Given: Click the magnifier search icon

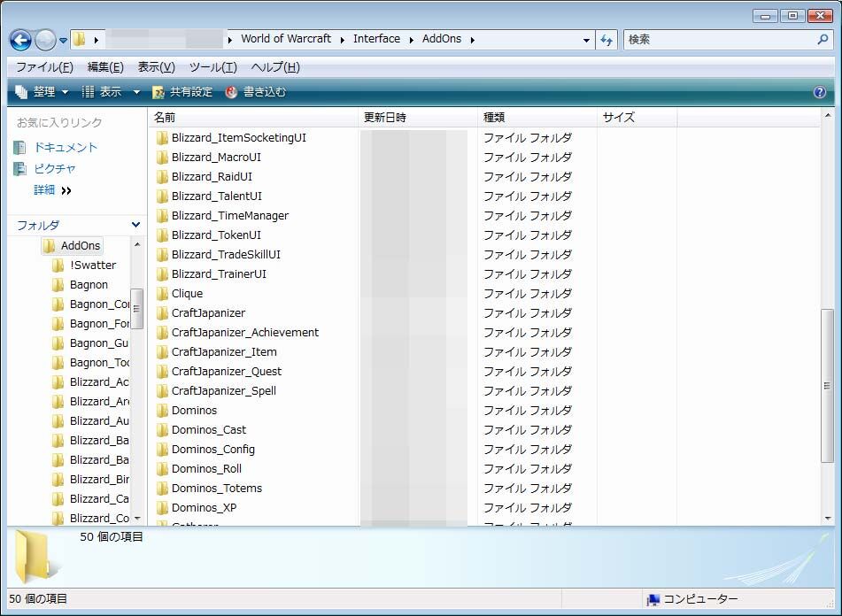Looking at the screenshot, I should (x=823, y=39).
